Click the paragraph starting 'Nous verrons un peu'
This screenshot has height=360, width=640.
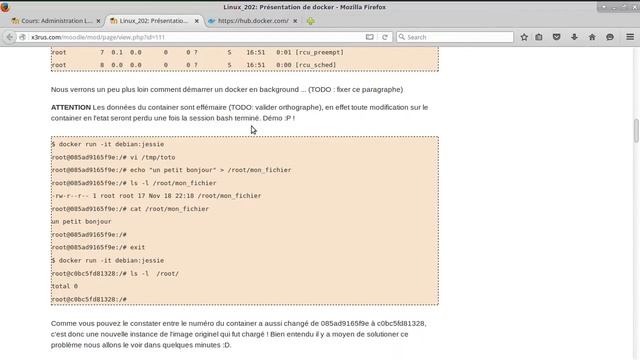[x=227, y=89]
